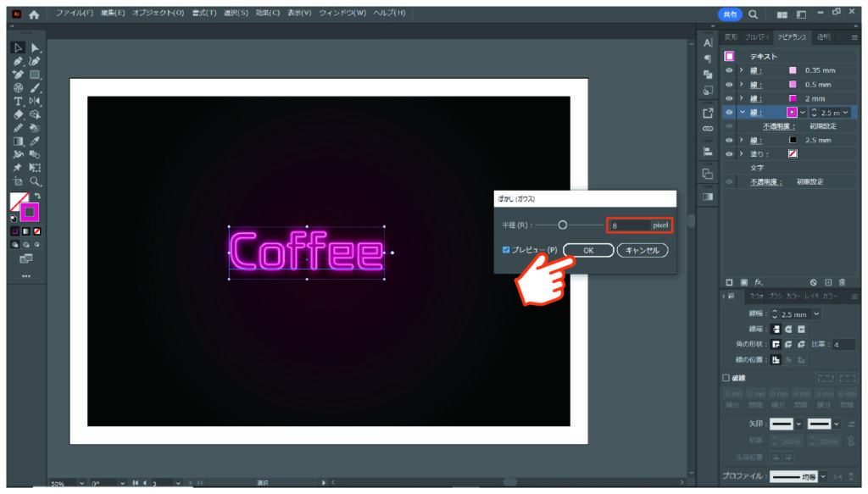Select the Eyedropper tool

[x=35, y=141]
